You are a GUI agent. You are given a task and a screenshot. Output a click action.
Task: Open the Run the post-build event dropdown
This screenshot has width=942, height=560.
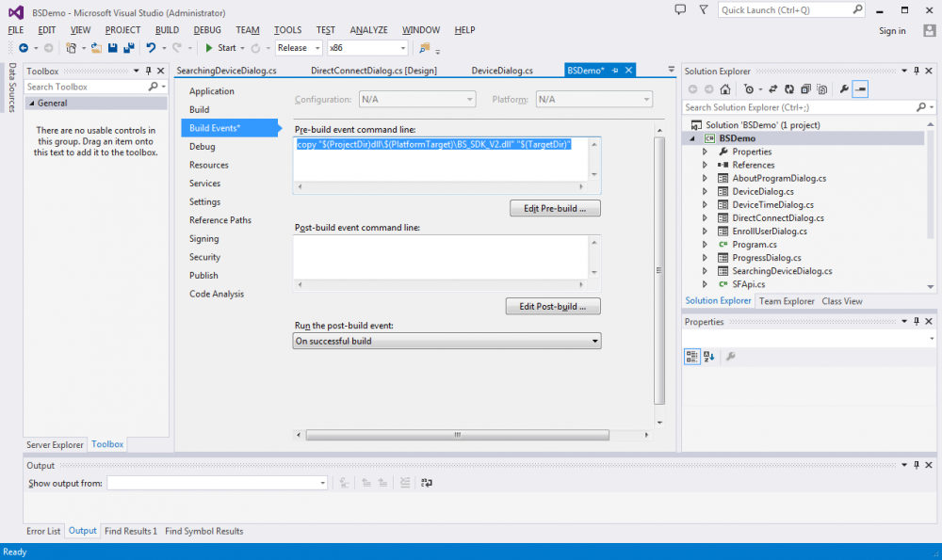pyautogui.click(x=447, y=341)
